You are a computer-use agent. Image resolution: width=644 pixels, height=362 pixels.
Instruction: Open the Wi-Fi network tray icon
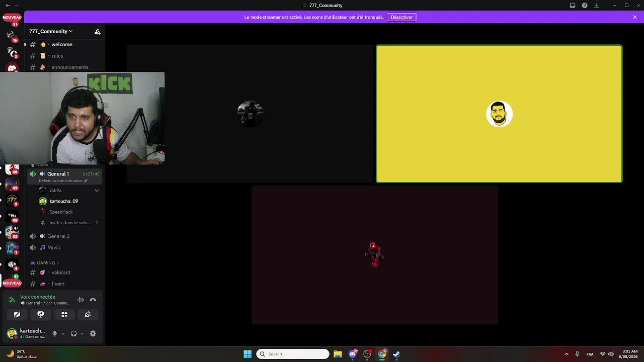click(x=603, y=354)
